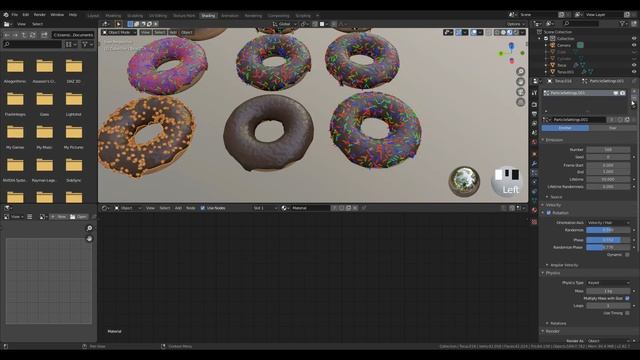This screenshot has height=360, width=640.
Task: Click the Material name field in node editor
Action: [310, 208]
